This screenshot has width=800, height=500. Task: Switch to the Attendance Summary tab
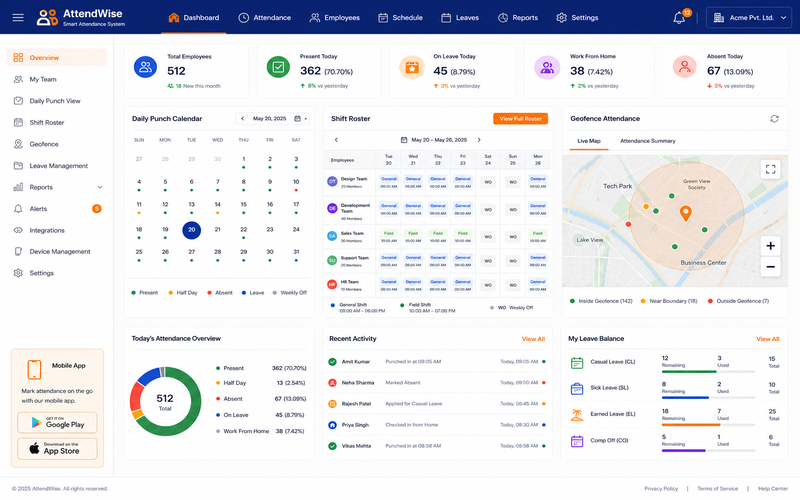tap(647, 141)
